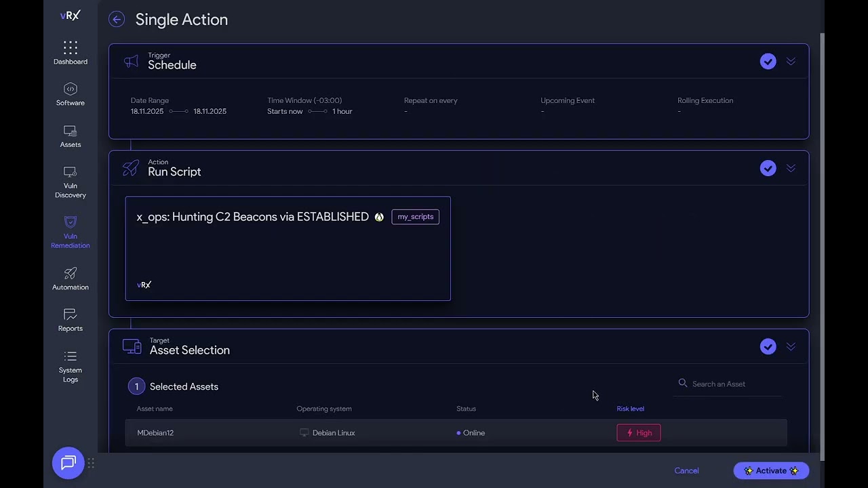This screenshot has height=488, width=868.
Task: Go back using the arrow beside Single Action
Action: pos(117,20)
